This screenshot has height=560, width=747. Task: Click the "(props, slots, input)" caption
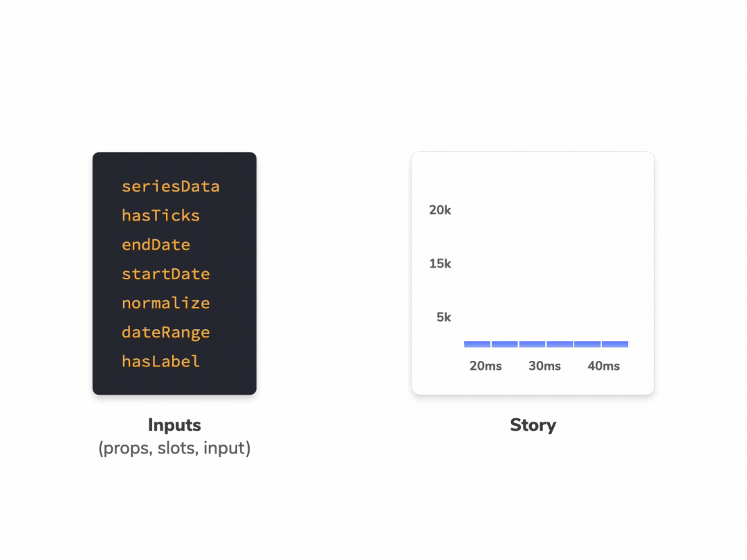[174, 448]
